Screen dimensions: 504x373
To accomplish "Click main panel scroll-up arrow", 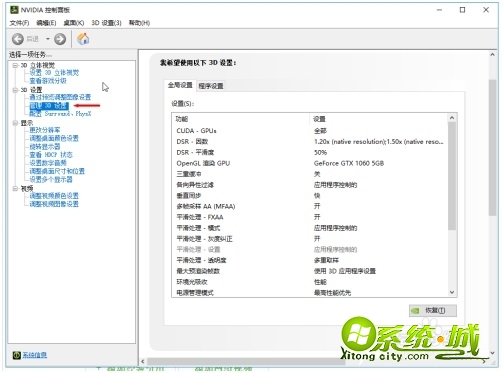I will [492, 55].
